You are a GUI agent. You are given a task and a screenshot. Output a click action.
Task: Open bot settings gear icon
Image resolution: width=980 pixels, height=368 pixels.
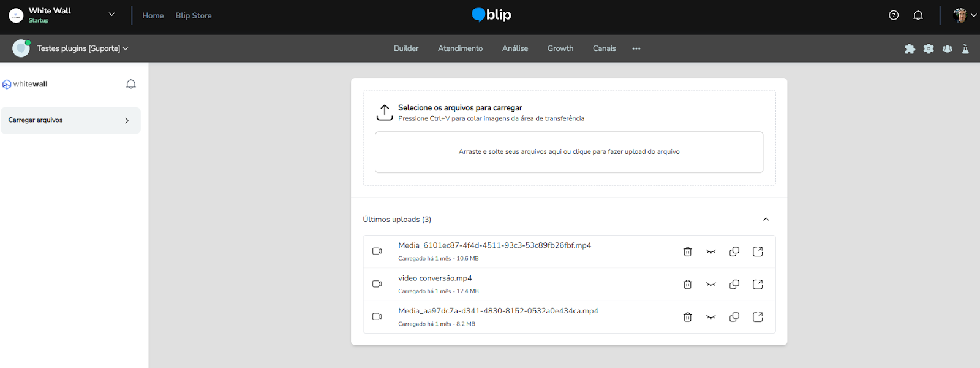coord(929,49)
